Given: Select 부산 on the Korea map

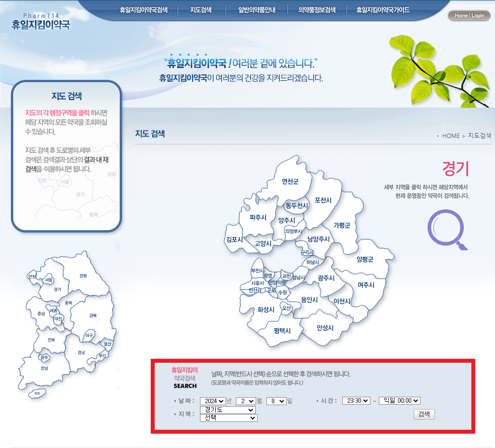Looking at the screenshot, I should click(x=102, y=355).
